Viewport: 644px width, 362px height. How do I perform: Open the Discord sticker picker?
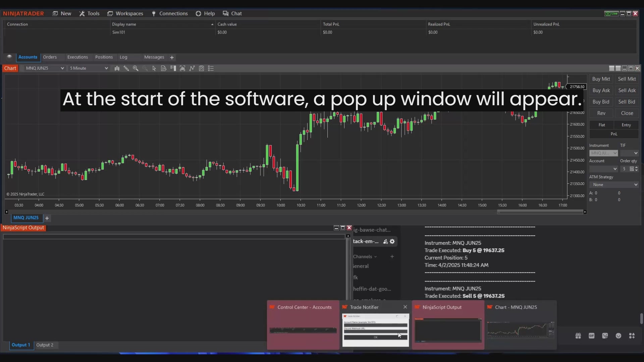click(x=605, y=336)
